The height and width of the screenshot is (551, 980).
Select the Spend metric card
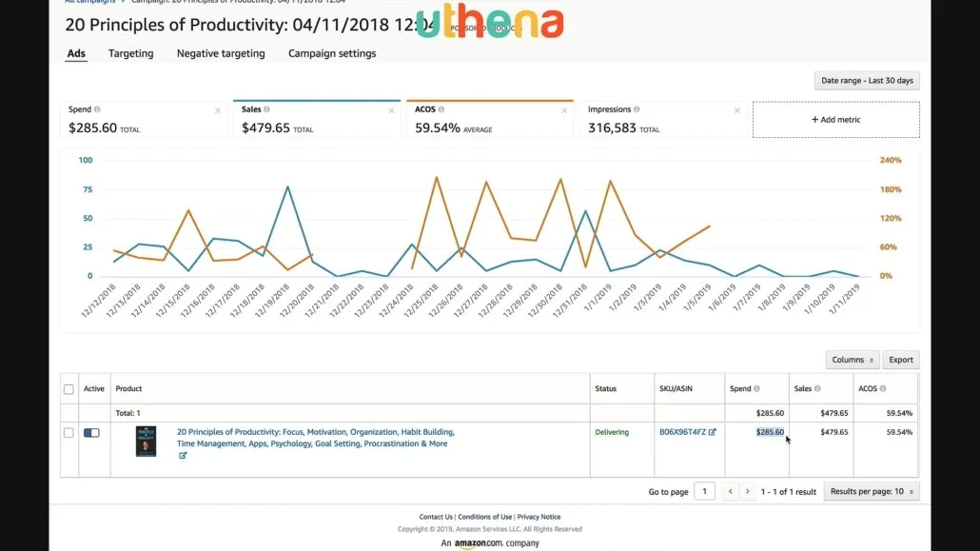[144, 120]
